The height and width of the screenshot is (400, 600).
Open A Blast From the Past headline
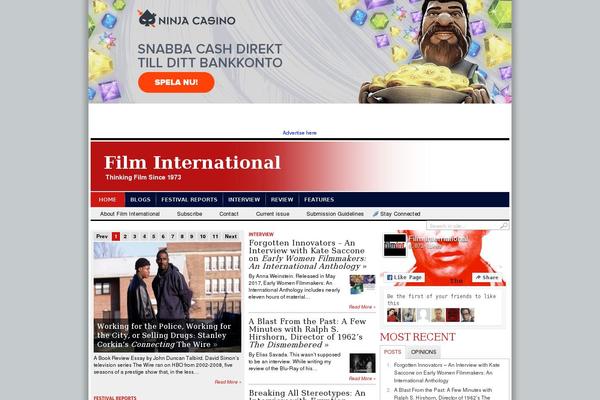point(307,333)
